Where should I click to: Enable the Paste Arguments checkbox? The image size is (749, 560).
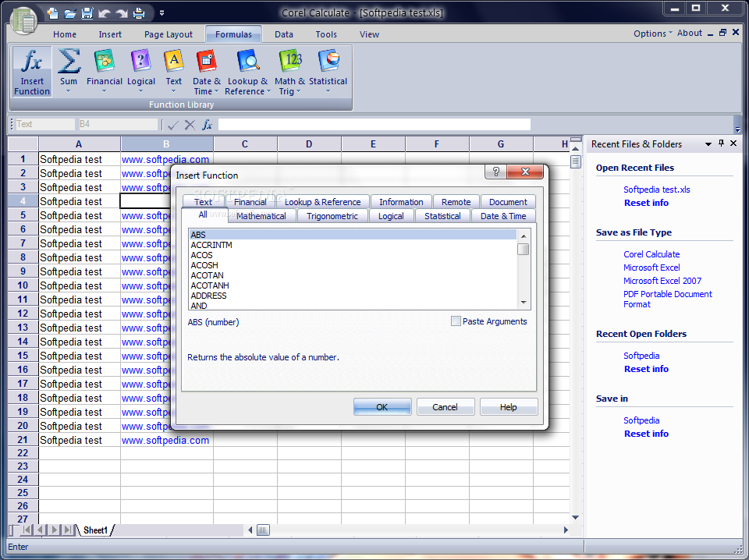[456, 321]
